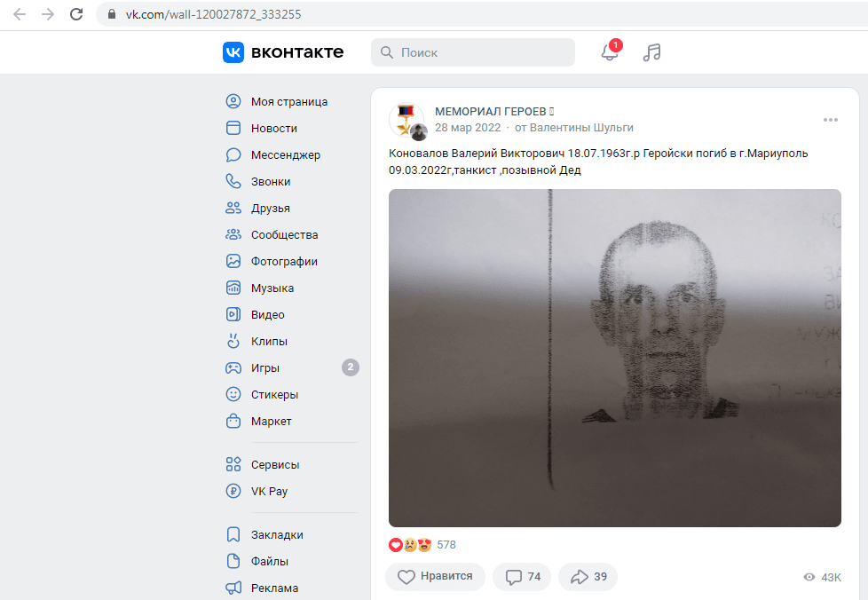Click the Фотографии picture icon
Viewport: 868px width, 600px height.
point(233,261)
